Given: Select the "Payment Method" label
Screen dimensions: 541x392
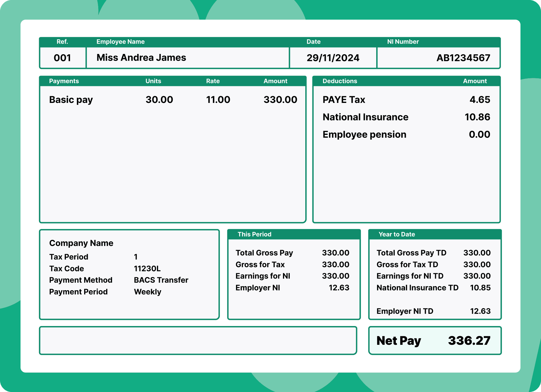Looking at the screenshot, I should point(81,280).
